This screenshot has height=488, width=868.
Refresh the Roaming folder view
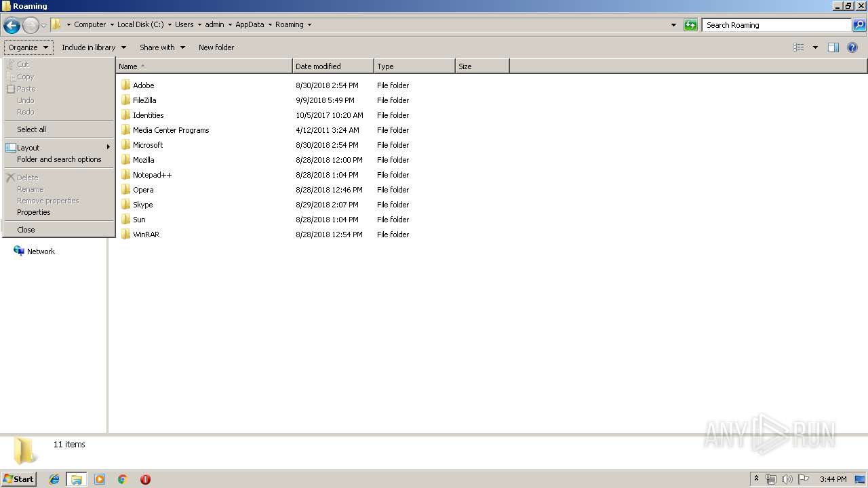click(690, 25)
